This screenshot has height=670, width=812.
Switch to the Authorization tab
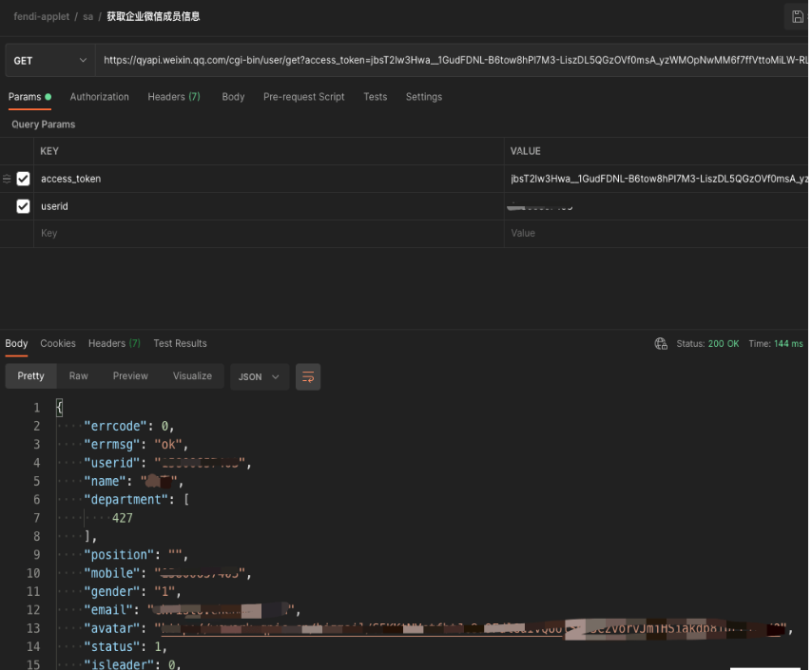tap(100, 97)
